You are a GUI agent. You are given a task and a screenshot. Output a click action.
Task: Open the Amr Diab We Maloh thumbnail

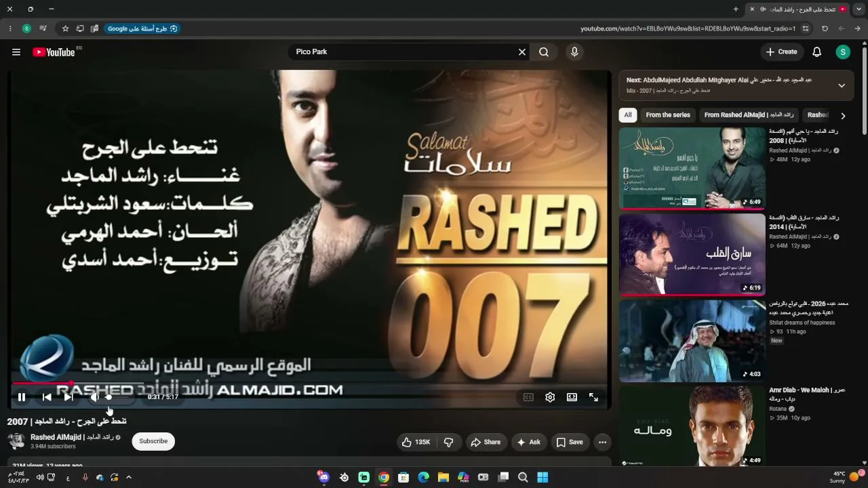click(x=692, y=427)
